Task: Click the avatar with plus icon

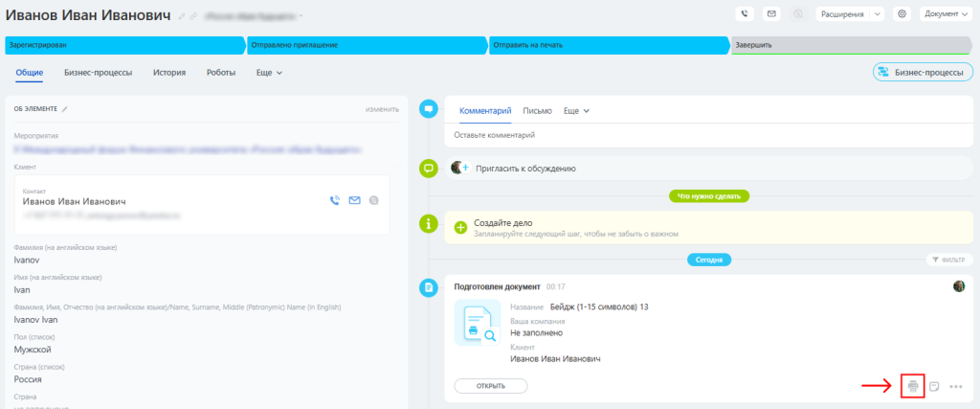Action: 460,168
